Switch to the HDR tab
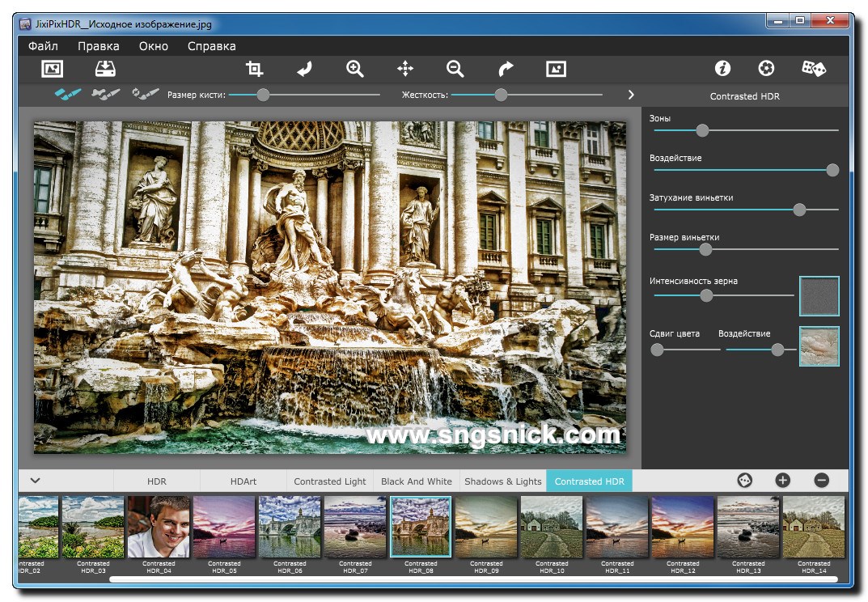Screen dimensions: 868x602 [x=157, y=481]
